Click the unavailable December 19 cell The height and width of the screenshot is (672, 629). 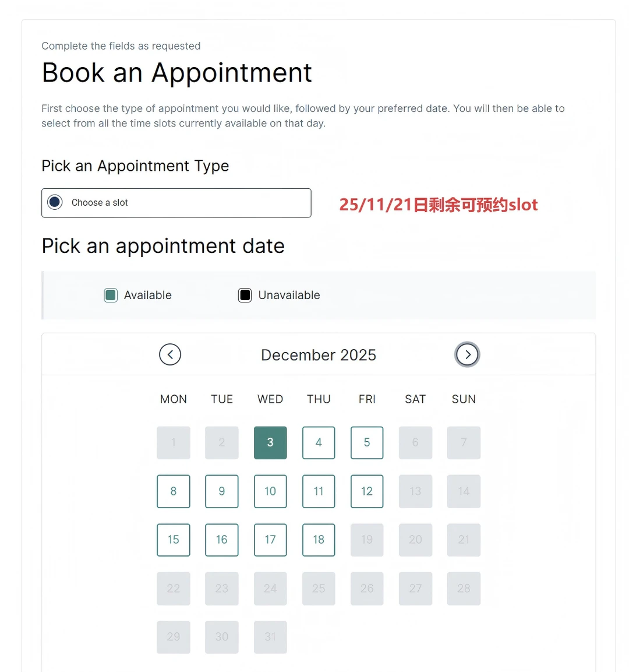click(x=367, y=540)
